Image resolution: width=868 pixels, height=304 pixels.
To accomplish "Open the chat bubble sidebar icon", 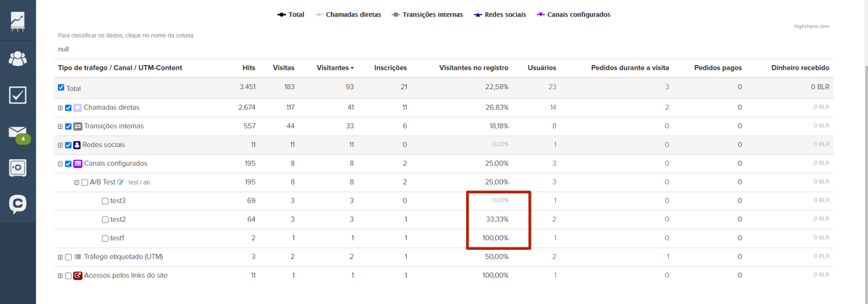I will pos(17,205).
